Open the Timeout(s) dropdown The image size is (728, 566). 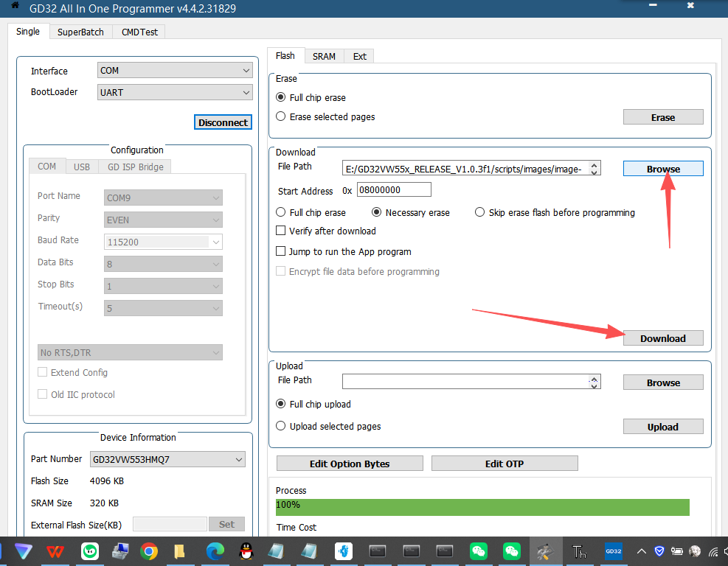click(x=163, y=308)
